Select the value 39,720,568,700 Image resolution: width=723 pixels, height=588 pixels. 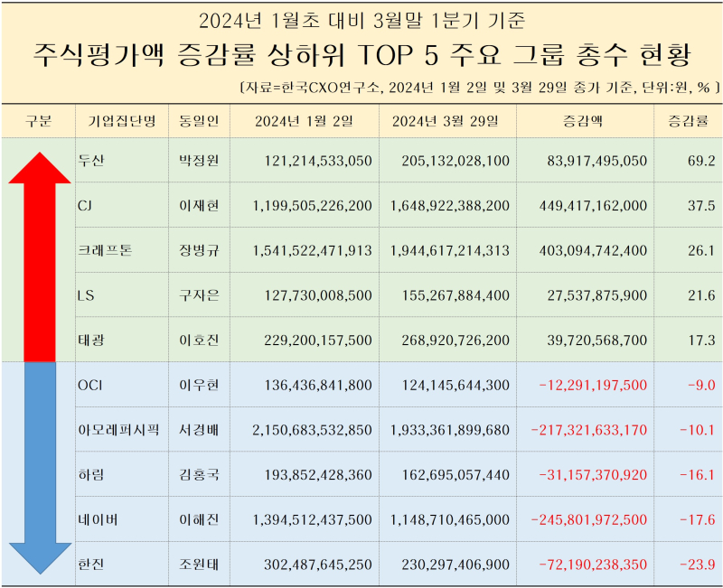(x=597, y=341)
